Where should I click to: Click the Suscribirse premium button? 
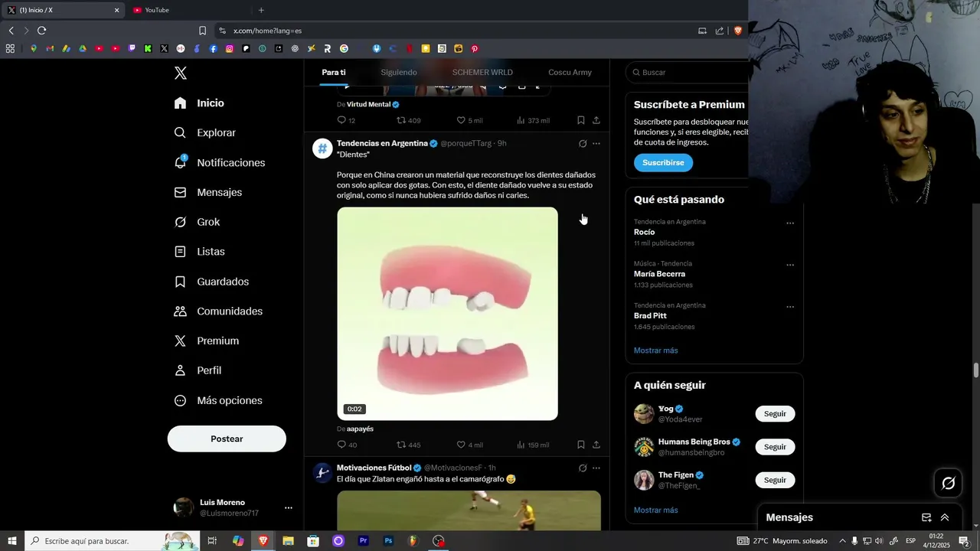tap(663, 163)
